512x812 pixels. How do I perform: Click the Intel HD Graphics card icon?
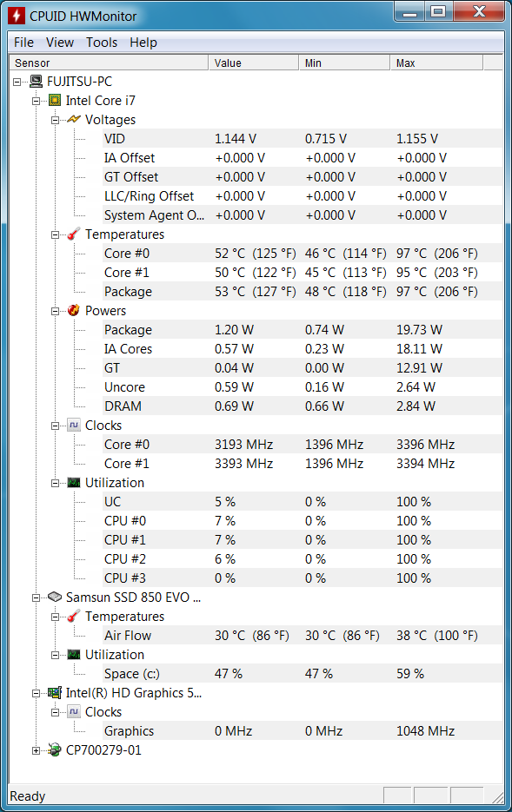[55, 692]
